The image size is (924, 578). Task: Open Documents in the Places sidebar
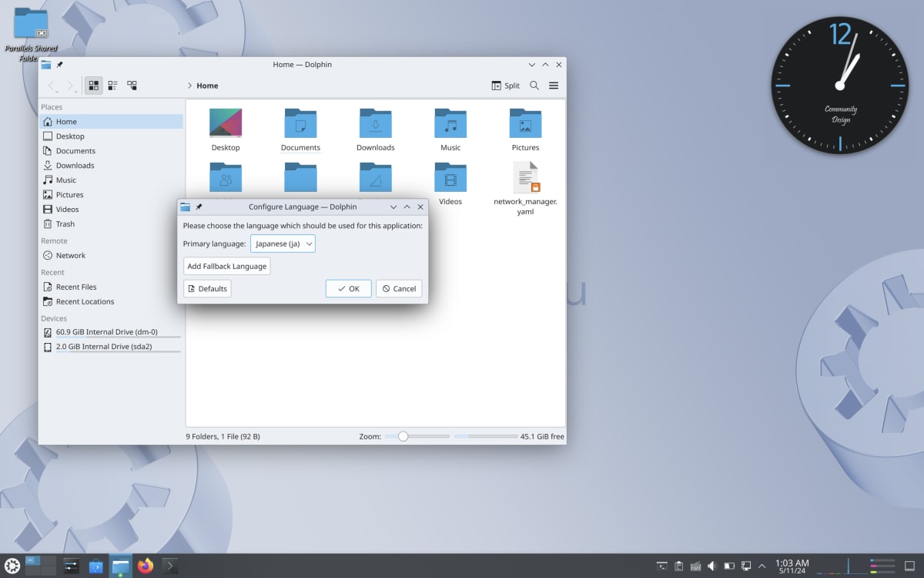(112, 151)
